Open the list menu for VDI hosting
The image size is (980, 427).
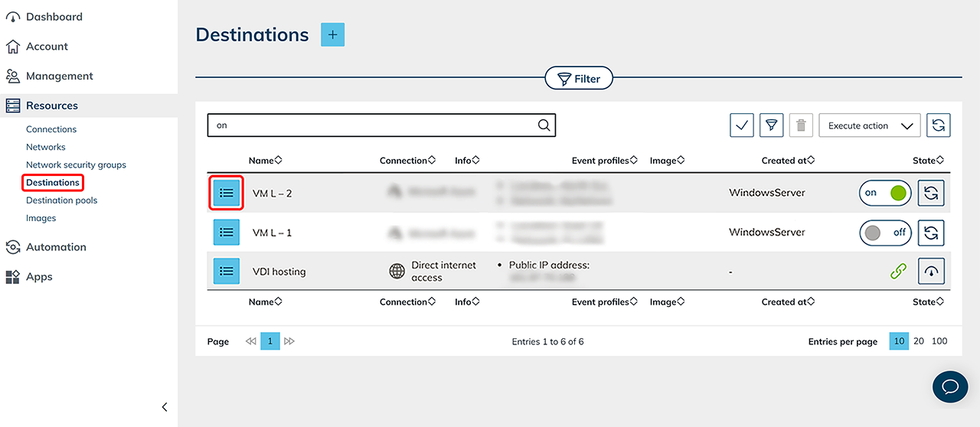(x=226, y=271)
